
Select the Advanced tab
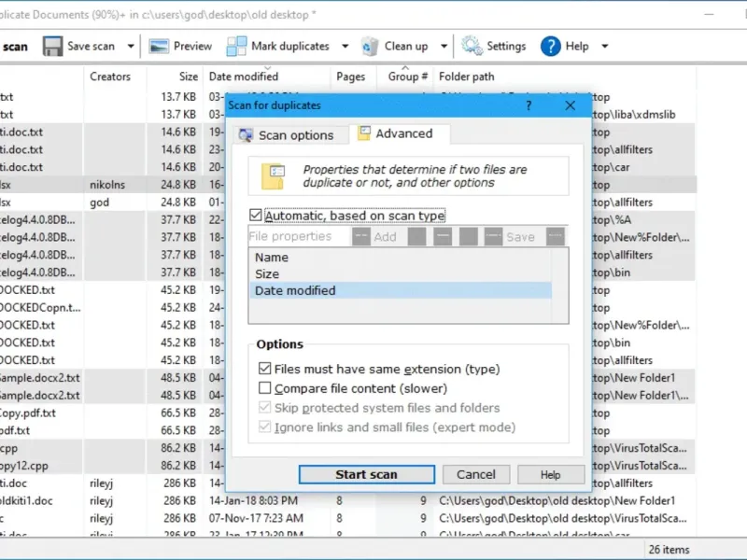click(400, 133)
